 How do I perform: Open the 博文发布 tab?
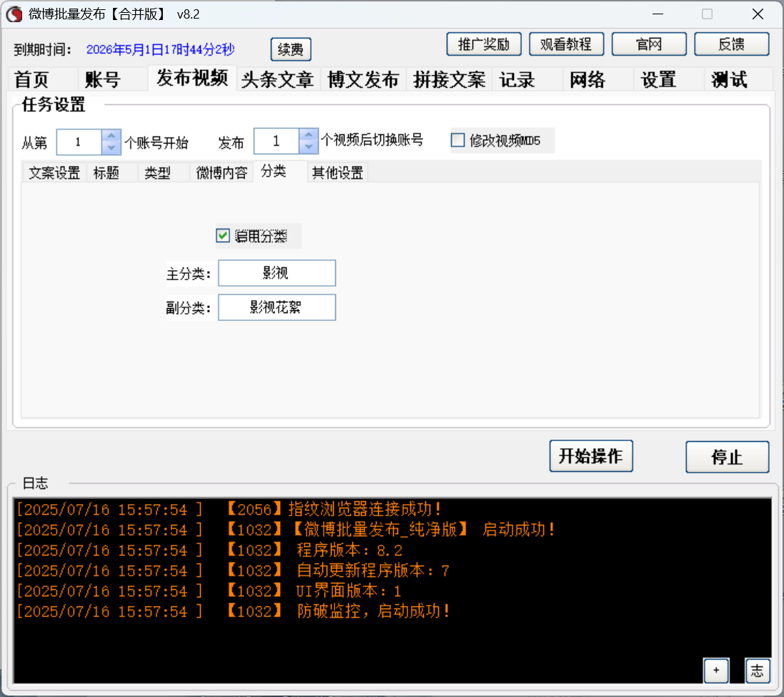coord(363,79)
